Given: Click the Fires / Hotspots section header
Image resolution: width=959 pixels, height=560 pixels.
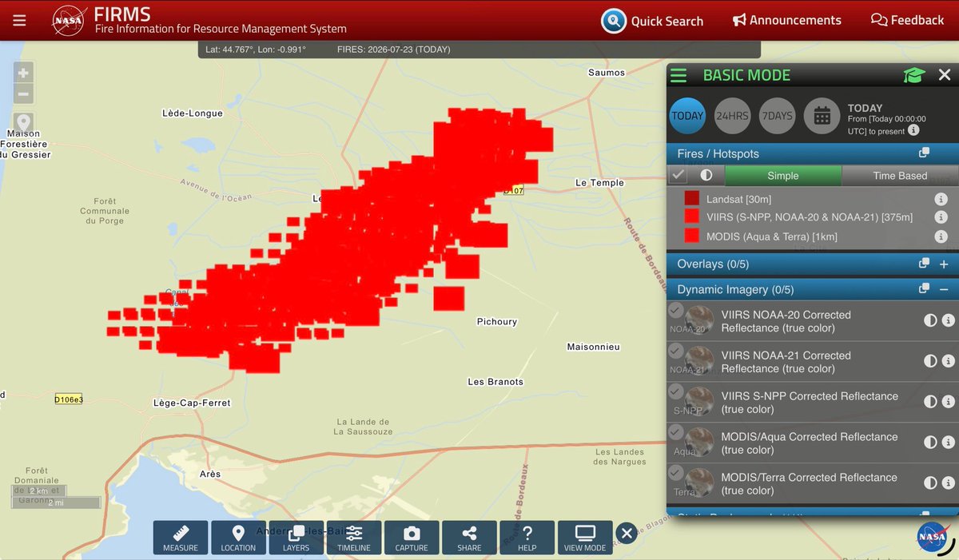Looking at the screenshot, I should 813,153.
